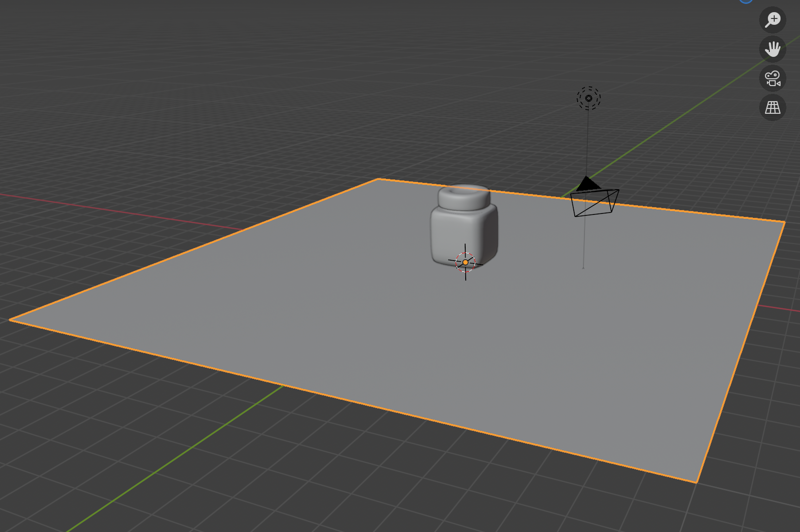The height and width of the screenshot is (532, 800).
Task: Click the 3D cursor crosshair
Action: click(x=465, y=252)
